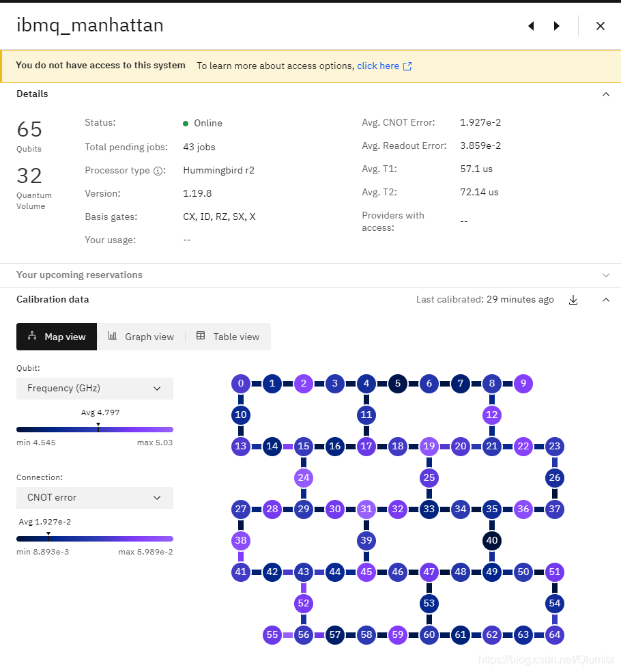Click the version number 1.19.8
The image size is (621, 672).
tap(197, 194)
